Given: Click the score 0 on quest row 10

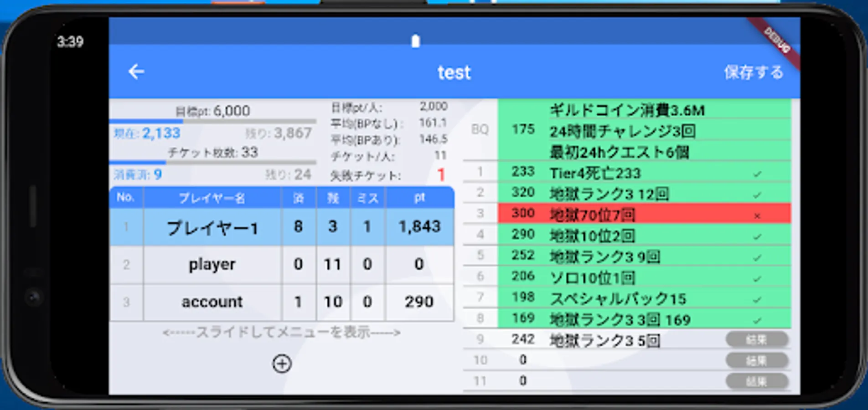Looking at the screenshot, I should (x=523, y=360).
